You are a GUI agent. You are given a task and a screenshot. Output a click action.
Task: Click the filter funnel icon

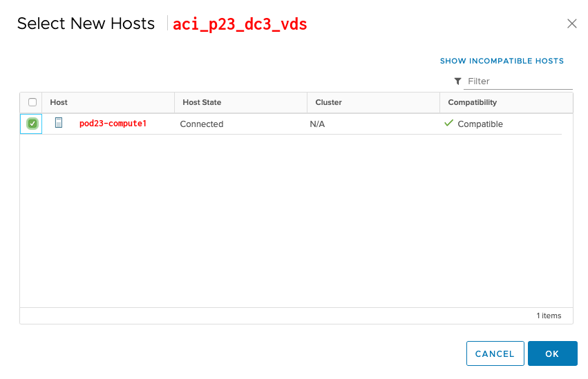tap(457, 81)
